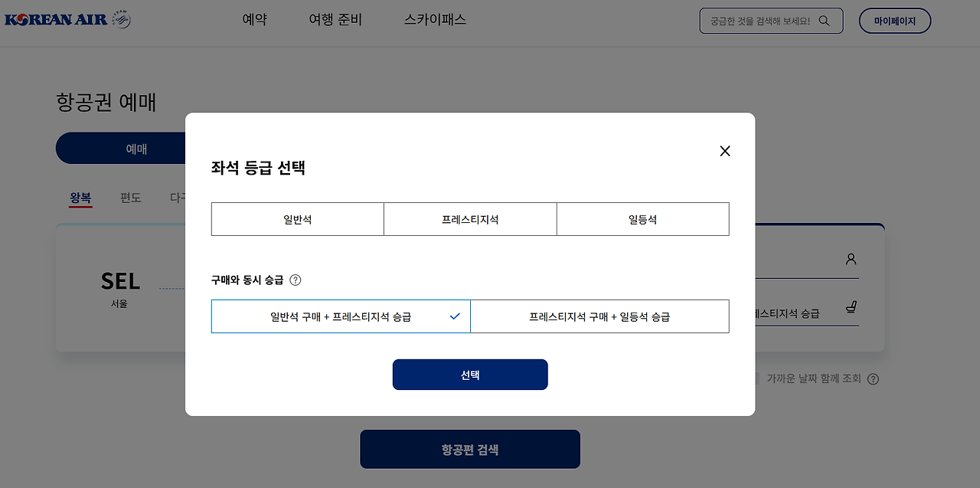Click the 항공편 검색 search button
Image resolution: width=980 pixels, height=488 pixels.
pyautogui.click(x=469, y=449)
